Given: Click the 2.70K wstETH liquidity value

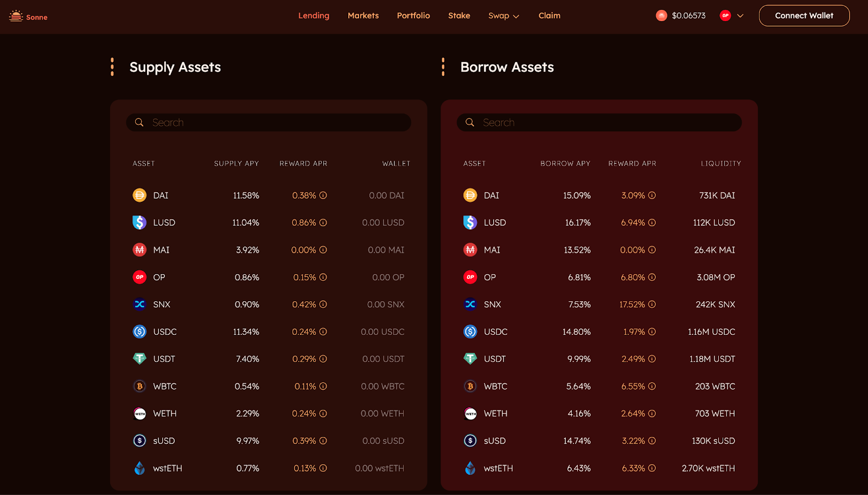Looking at the screenshot, I should point(709,468).
